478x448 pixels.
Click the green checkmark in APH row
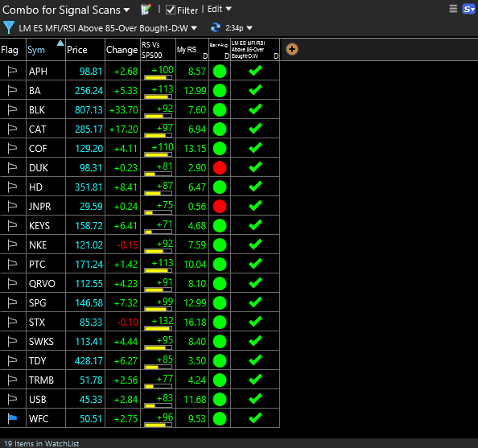[255, 71]
